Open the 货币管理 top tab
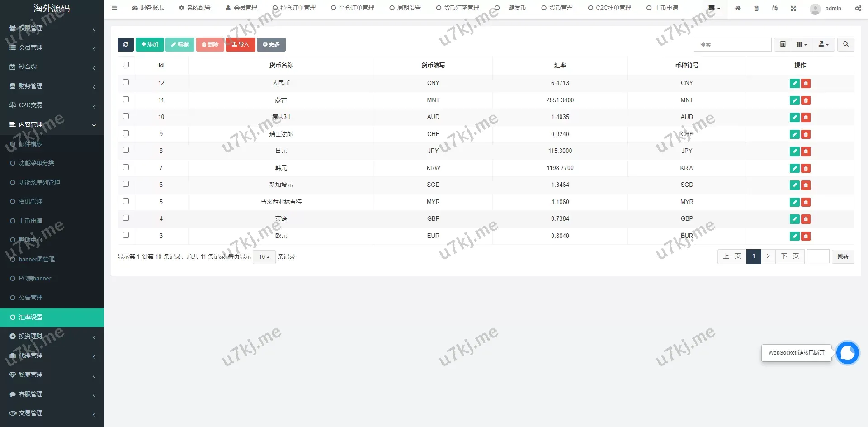Screen dimensions: 868x427 [557, 8]
